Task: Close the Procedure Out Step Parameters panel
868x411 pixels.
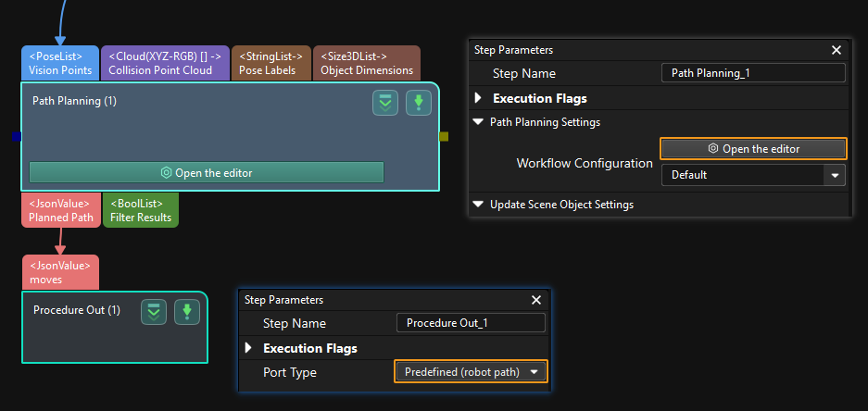Action: click(x=535, y=300)
